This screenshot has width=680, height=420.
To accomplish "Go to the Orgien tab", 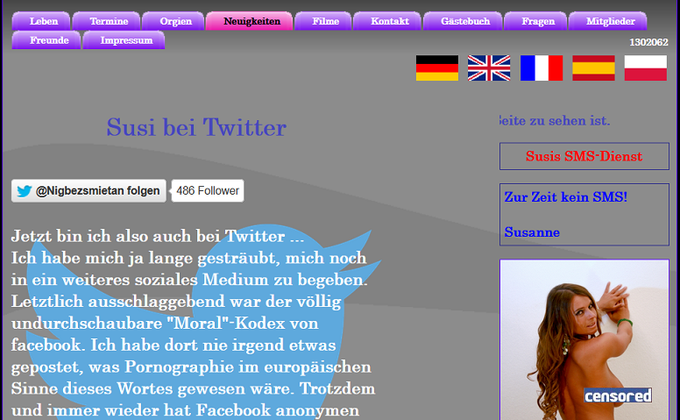I will coord(173,21).
